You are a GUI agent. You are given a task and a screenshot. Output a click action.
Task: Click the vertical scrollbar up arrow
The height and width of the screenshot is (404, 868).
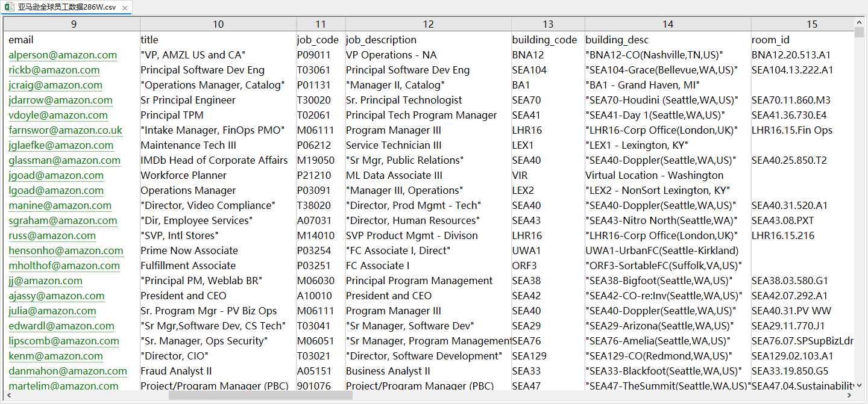click(x=860, y=22)
